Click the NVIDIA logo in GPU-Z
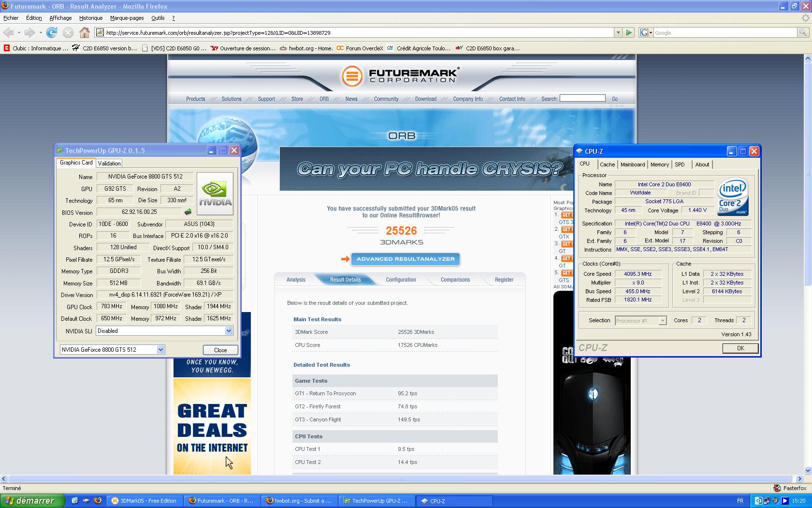 [215, 194]
